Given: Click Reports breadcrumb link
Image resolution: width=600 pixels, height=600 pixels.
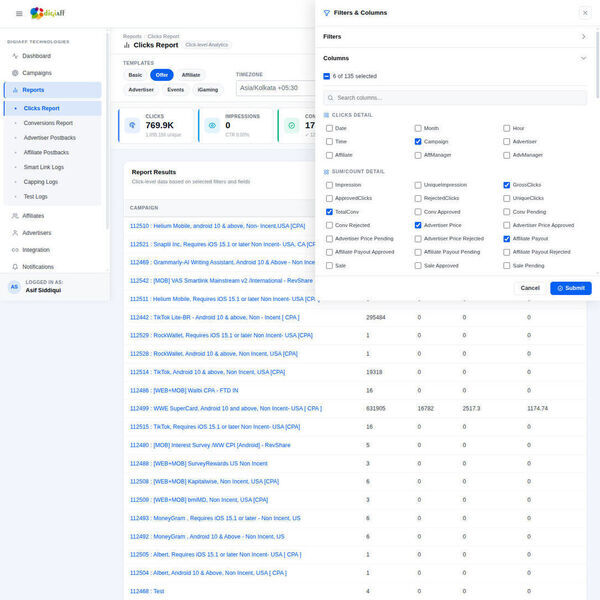Looking at the screenshot, I should coord(132,36).
